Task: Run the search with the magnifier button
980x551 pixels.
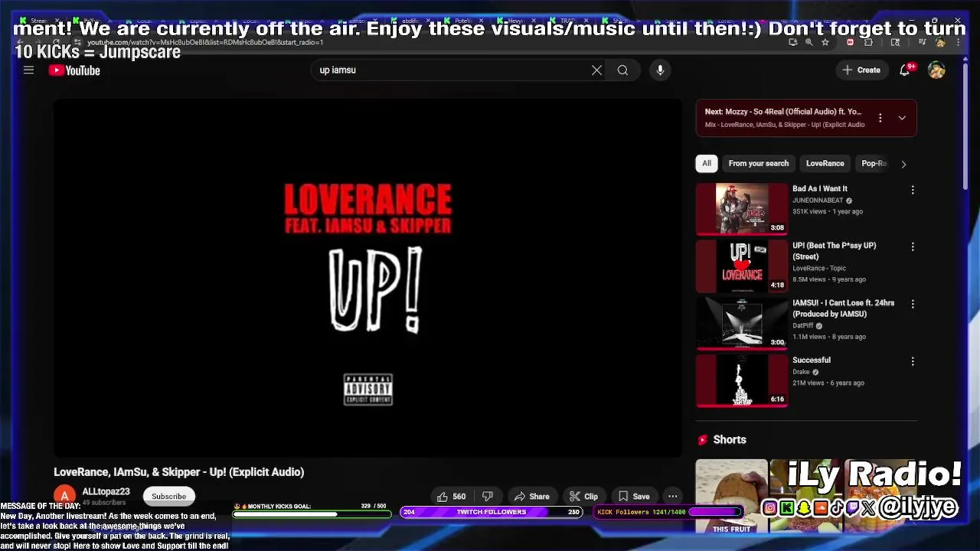Action: (x=622, y=70)
